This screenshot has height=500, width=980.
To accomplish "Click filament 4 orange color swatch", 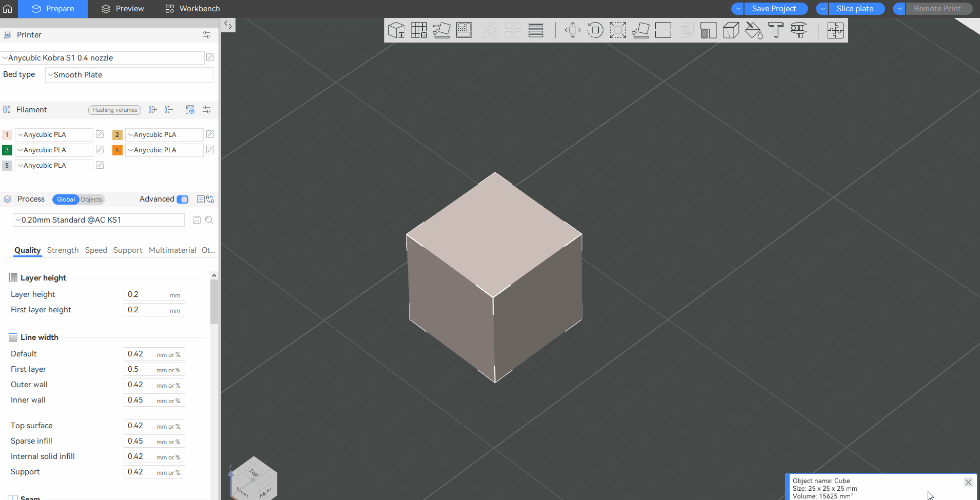I will (117, 150).
